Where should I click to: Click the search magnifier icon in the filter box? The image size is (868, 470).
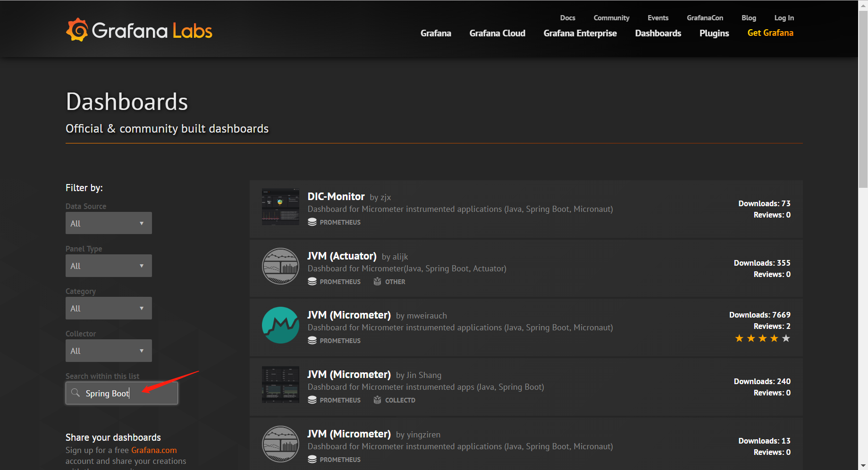75,393
